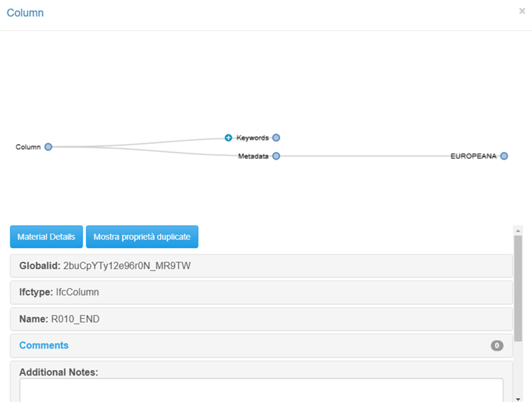The image size is (532, 402).
Task: Click the scrollbar up arrow
Action: point(518,231)
